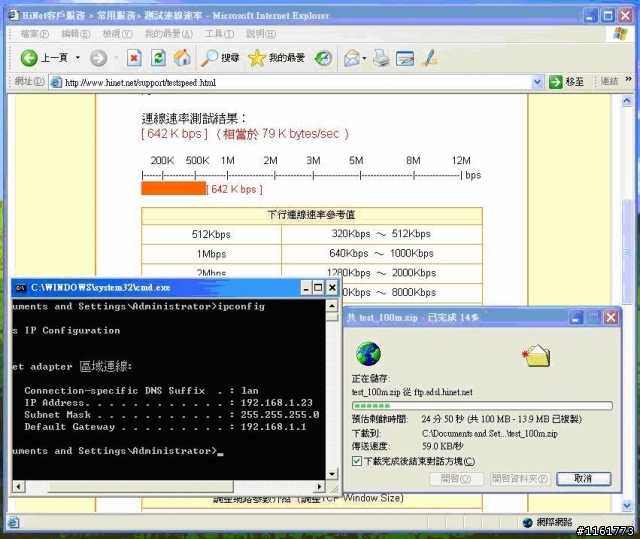Click the orange 642 K bps speed bar

pos(174,189)
